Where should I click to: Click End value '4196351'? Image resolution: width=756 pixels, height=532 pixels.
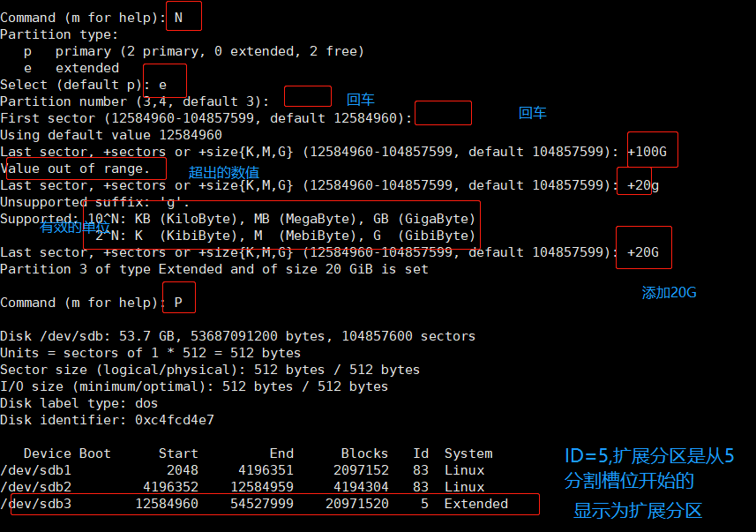(266, 470)
